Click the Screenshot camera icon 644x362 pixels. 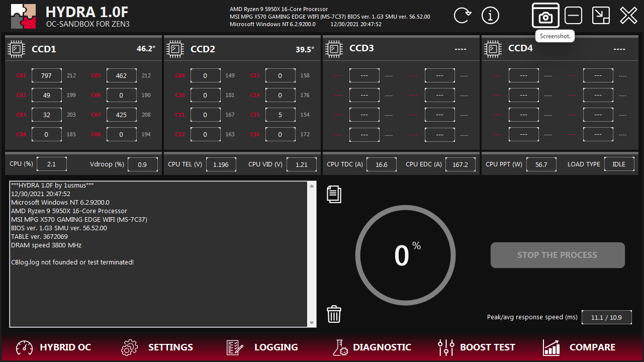tap(545, 16)
